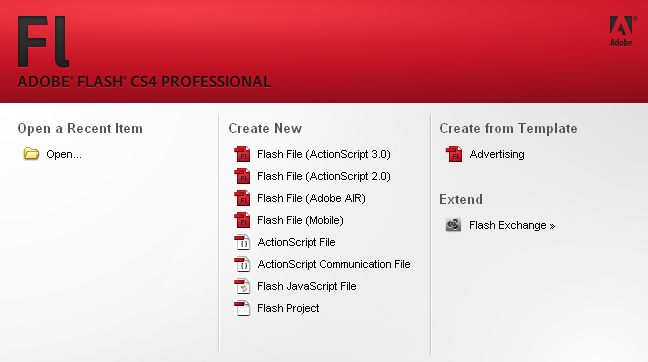
Task: Select Flash File (Adobe AIR) text
Action: pos(311,198)
